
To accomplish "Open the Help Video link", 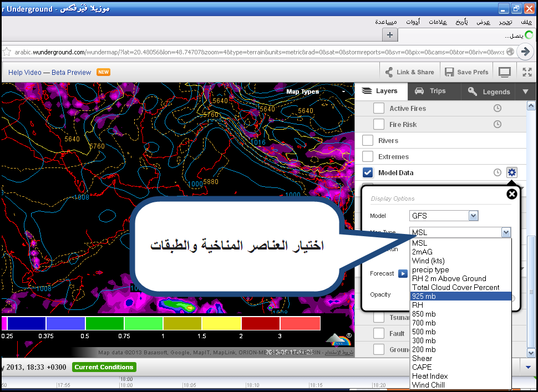I will point(25,73).
